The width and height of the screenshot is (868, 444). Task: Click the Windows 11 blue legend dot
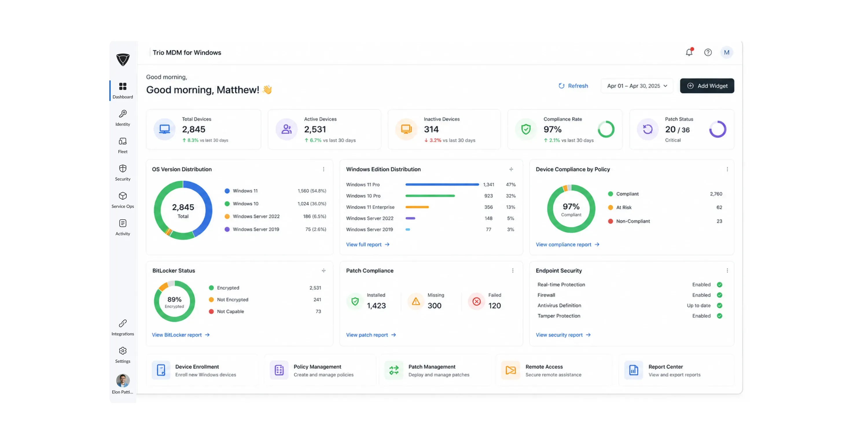pyautogui.click(x=227, y=191)
